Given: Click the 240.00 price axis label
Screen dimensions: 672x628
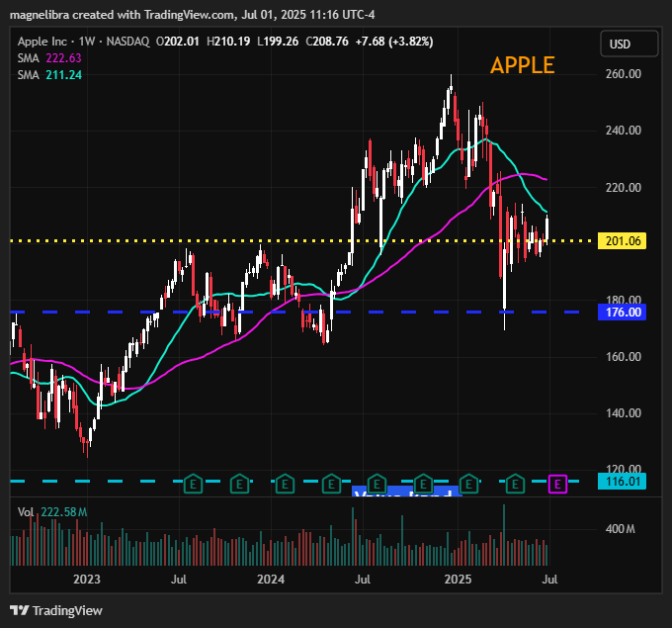Looking at the screenshot, I should 624,131.
